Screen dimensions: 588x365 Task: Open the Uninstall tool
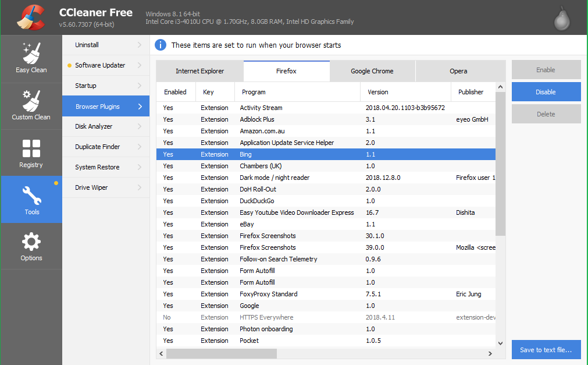pos(106,45)
